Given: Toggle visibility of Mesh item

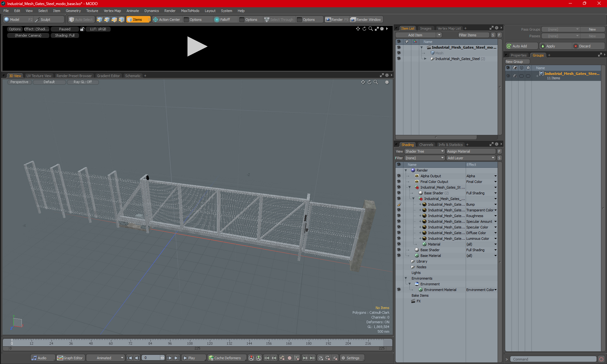Looking at the screenshot, I should [x=399, y=53].
